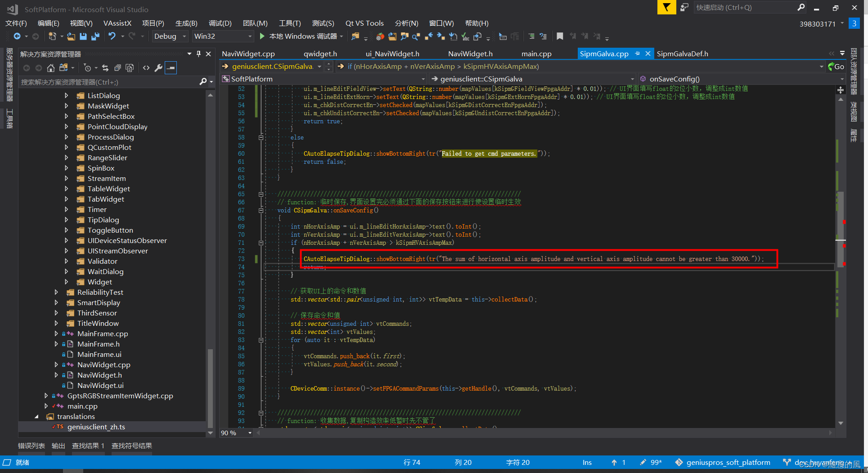Click the open file folder icon
868x473 pixels.
(71, 36)
